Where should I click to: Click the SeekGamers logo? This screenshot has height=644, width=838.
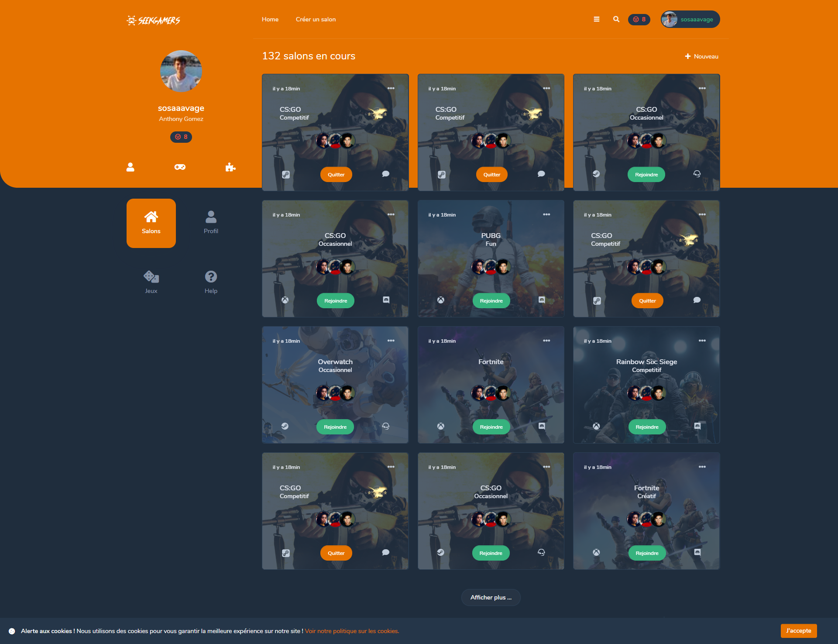(153, 20)
